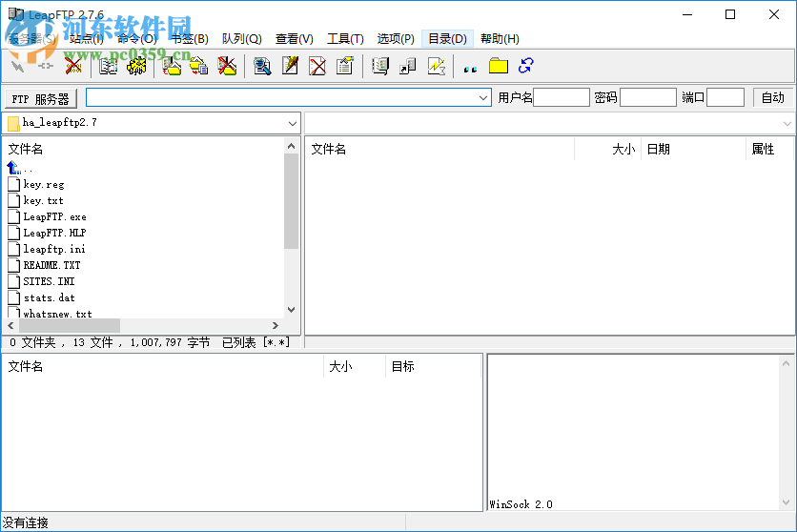This screenshot has width=797, height=532.
Task: Click the 自动 button
Action: point(772,97)
